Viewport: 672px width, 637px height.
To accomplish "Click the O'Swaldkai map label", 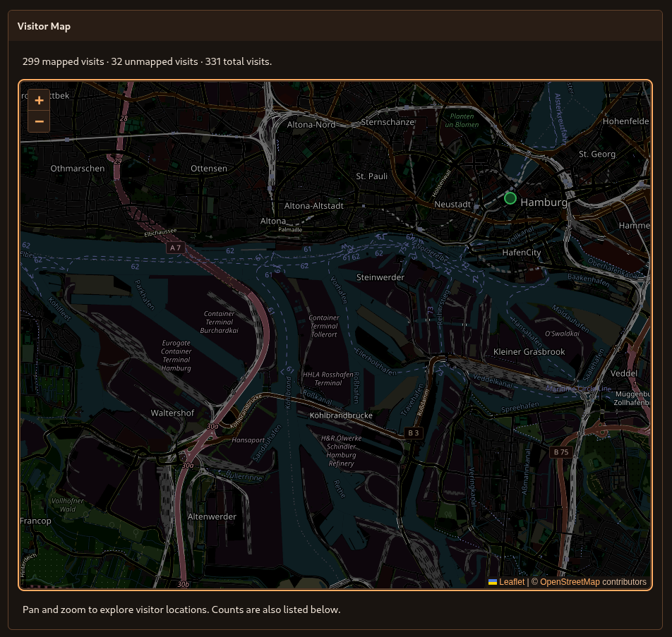I will point(562,334).
